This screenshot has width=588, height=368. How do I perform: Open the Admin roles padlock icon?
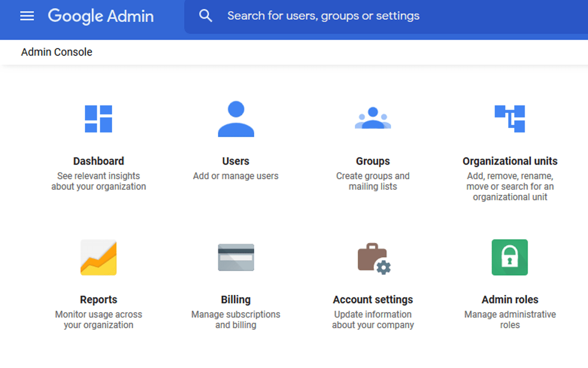coord(510,257)
